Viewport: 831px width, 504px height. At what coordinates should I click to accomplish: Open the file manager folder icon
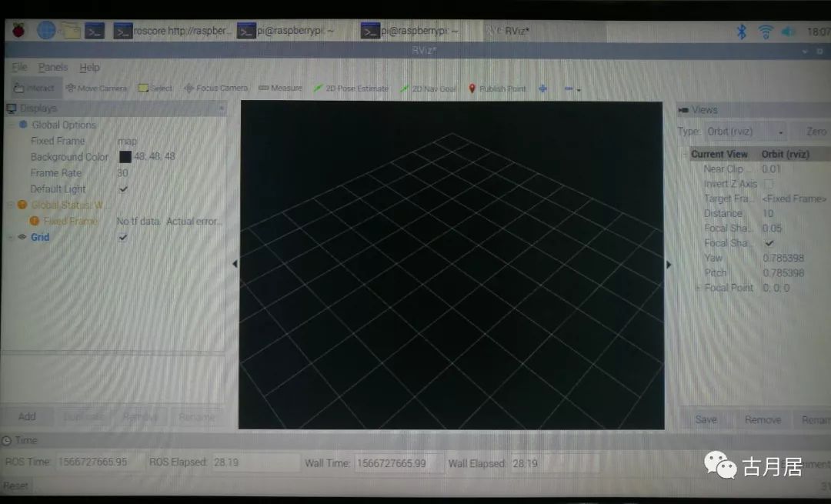tap(70, 31)
